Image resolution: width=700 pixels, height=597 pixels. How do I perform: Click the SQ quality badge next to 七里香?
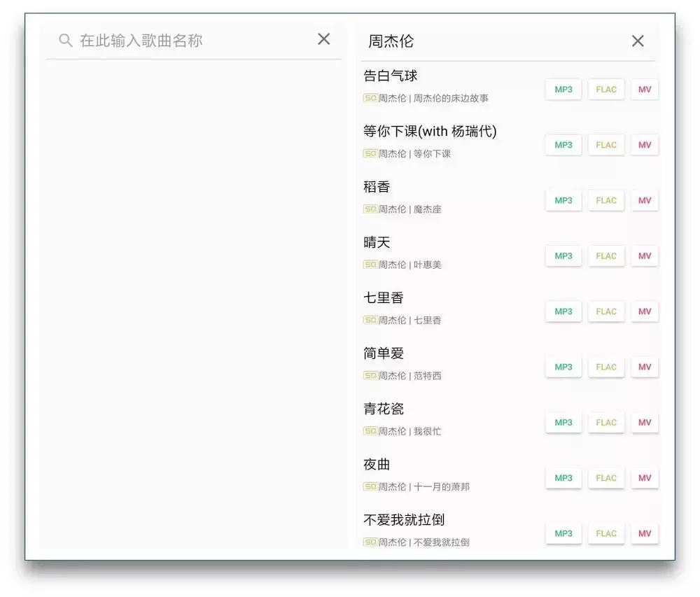(369, 320)
